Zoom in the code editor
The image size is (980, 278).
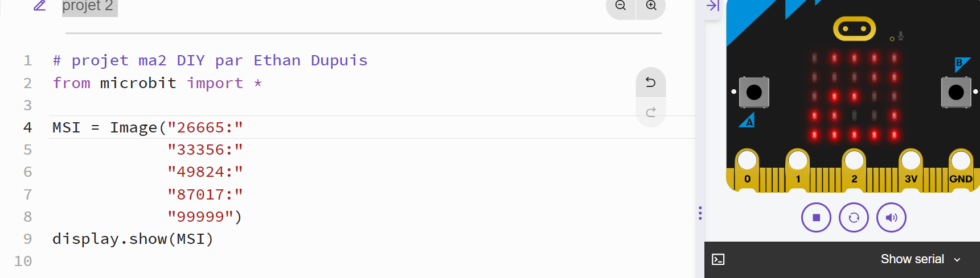point(651,7)
